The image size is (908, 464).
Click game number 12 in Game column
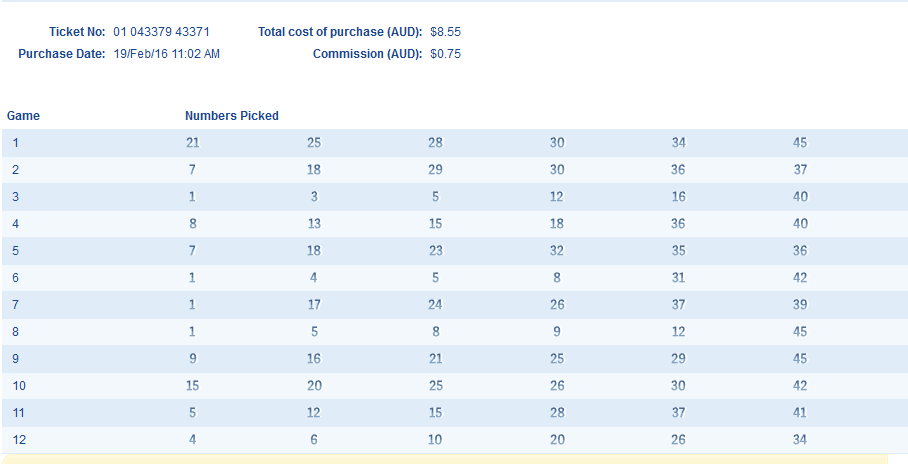tap(19, 440)
